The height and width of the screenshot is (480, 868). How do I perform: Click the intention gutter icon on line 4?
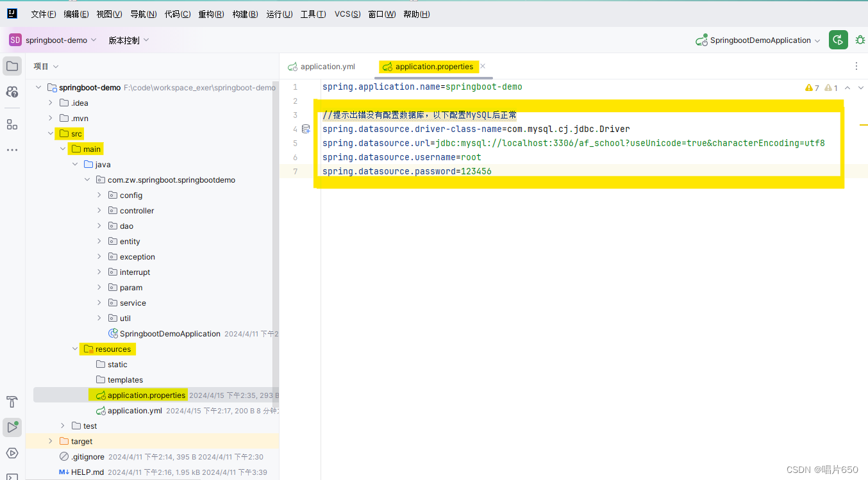click(x=306, y=128)
